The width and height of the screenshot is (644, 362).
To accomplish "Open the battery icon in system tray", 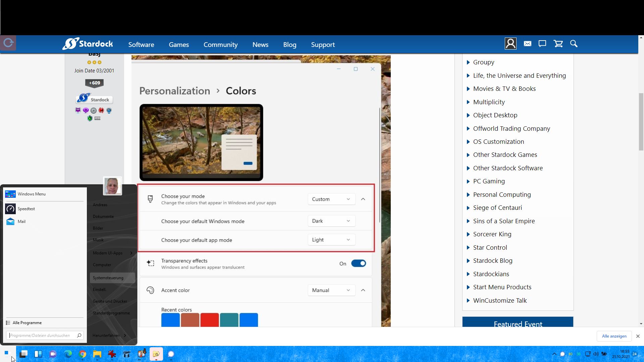I will click(604, 354).
